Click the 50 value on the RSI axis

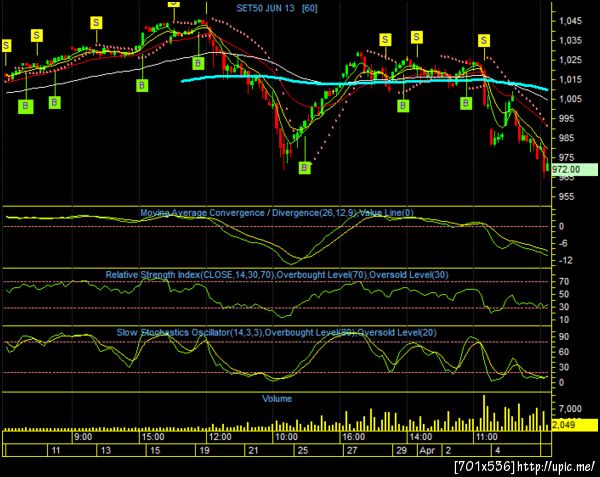click(564, 294)
